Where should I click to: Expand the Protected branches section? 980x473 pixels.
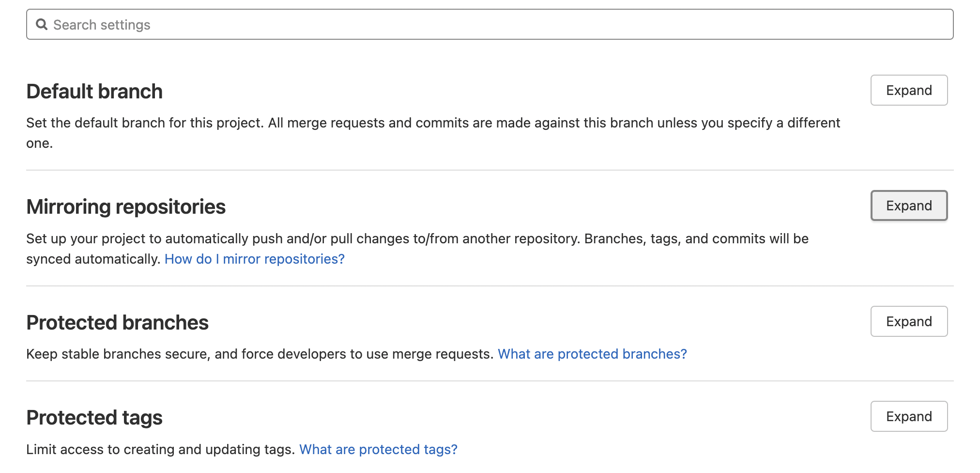pos(908,321)
